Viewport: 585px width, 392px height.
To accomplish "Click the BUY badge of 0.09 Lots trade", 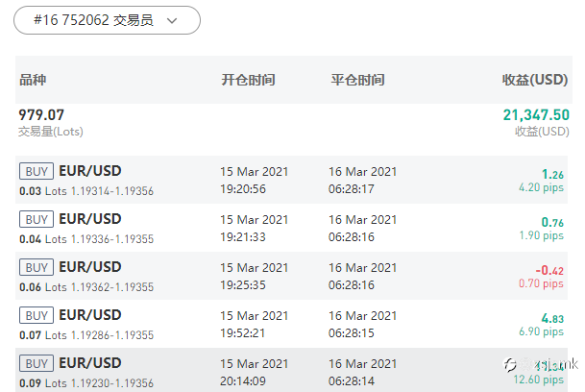I will pyautogui.click(x=37, y=363).
